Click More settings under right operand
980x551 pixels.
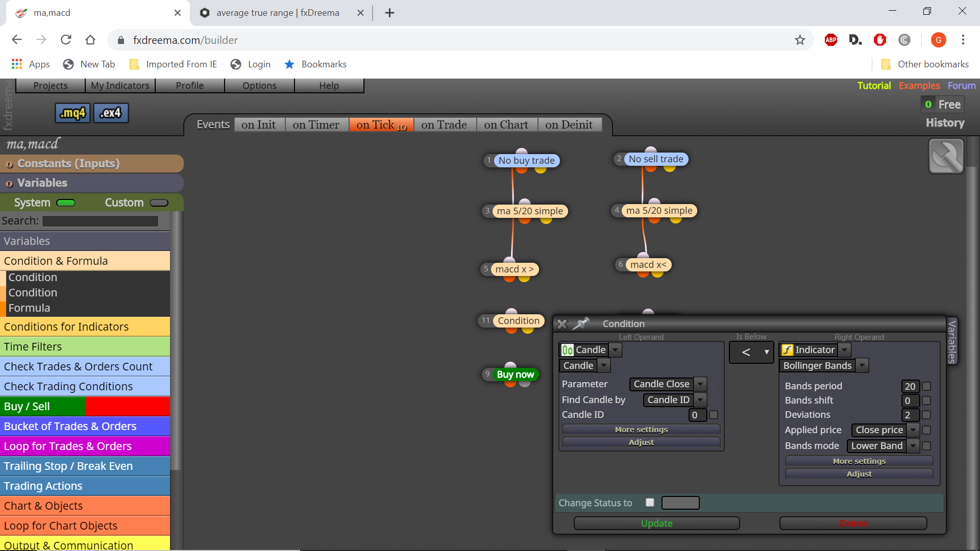pos(859,461)
